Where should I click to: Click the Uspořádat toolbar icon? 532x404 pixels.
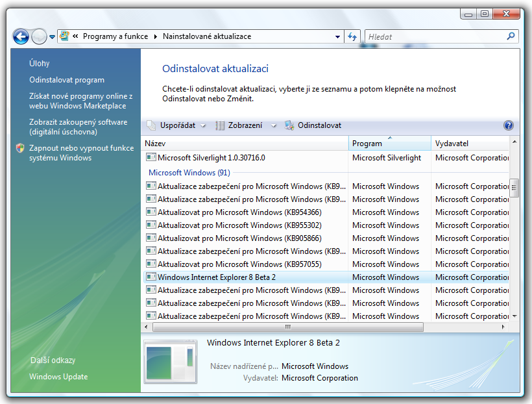[151, 125]
